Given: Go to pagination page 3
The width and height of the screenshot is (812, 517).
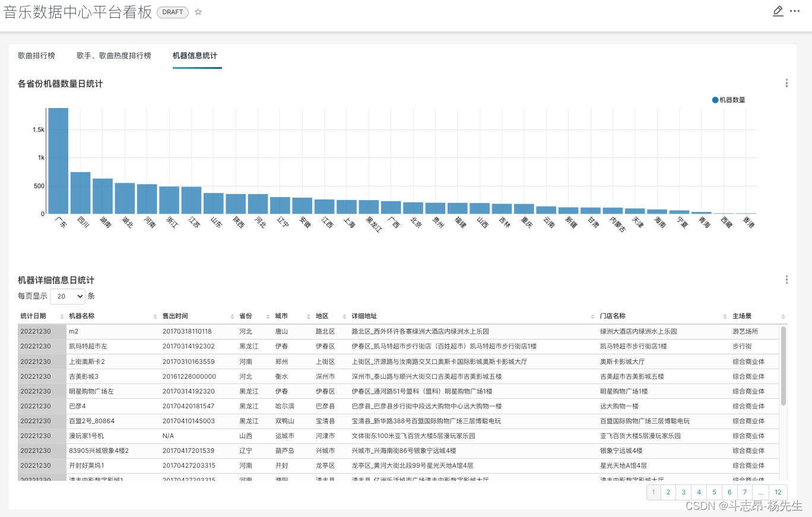Looking at the screenshot, I should coord(684,492).
